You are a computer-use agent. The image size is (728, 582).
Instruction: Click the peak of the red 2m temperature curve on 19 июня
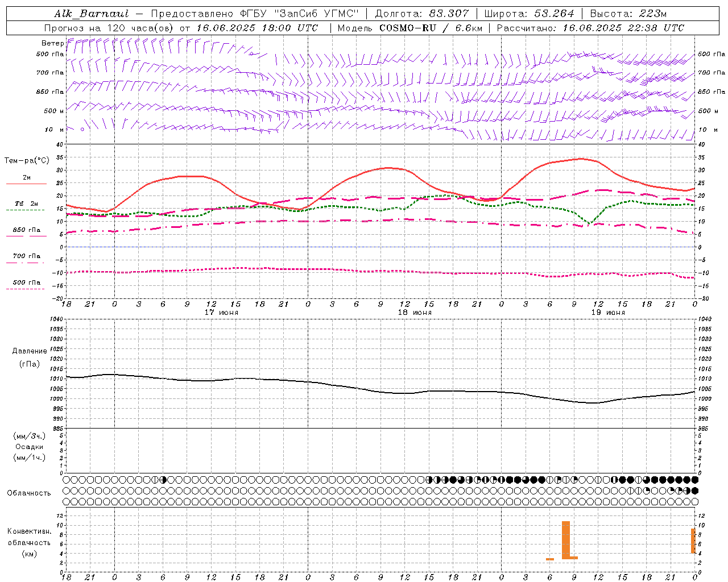point(580,159)
